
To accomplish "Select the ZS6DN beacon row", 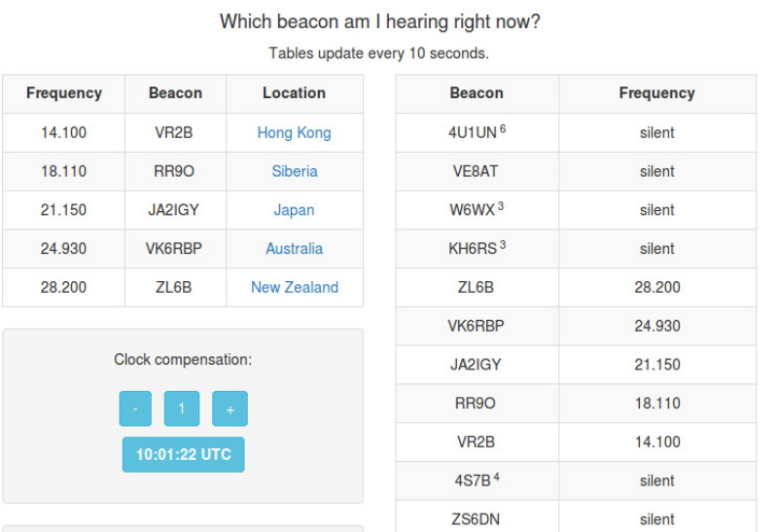I will point(477,519).
